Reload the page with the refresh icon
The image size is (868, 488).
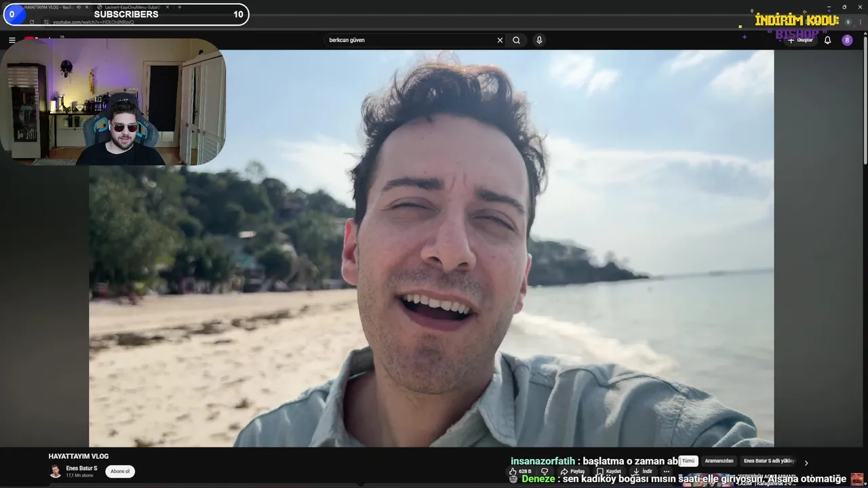[x=31, y=22]
